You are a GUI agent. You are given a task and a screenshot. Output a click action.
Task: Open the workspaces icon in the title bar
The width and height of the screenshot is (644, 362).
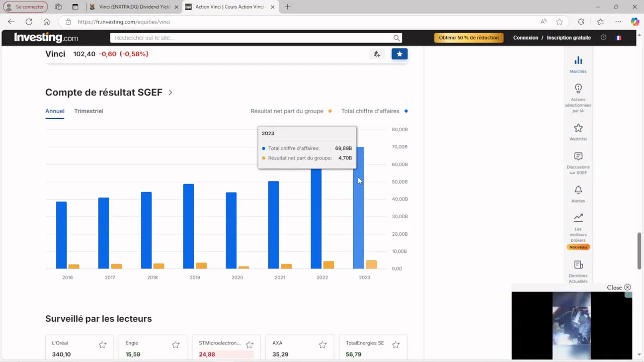(x=58, y=7)
